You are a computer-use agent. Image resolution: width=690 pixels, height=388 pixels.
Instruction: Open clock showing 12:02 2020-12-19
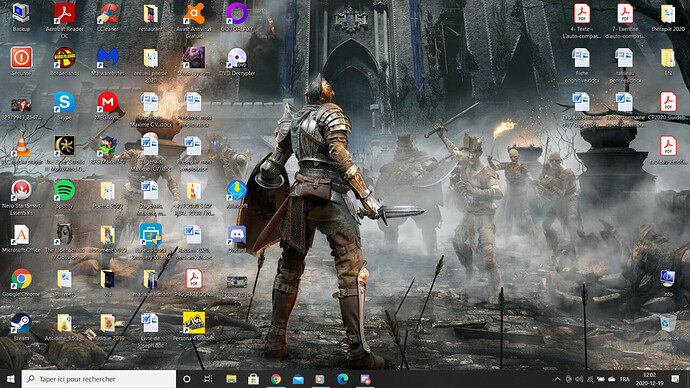(650, 379)
